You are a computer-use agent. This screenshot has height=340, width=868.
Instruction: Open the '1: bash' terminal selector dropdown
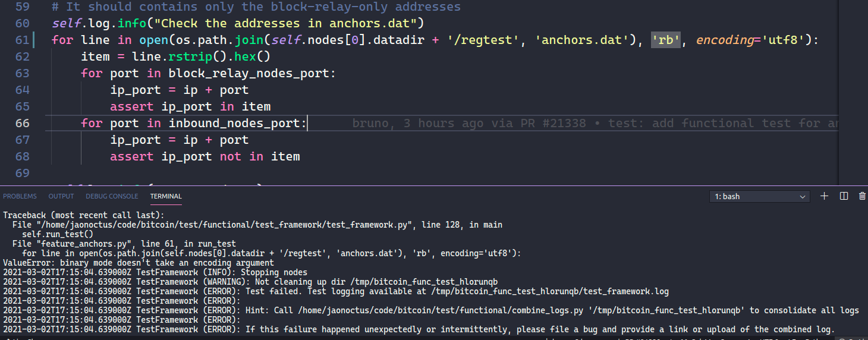(x=760, y=196)
